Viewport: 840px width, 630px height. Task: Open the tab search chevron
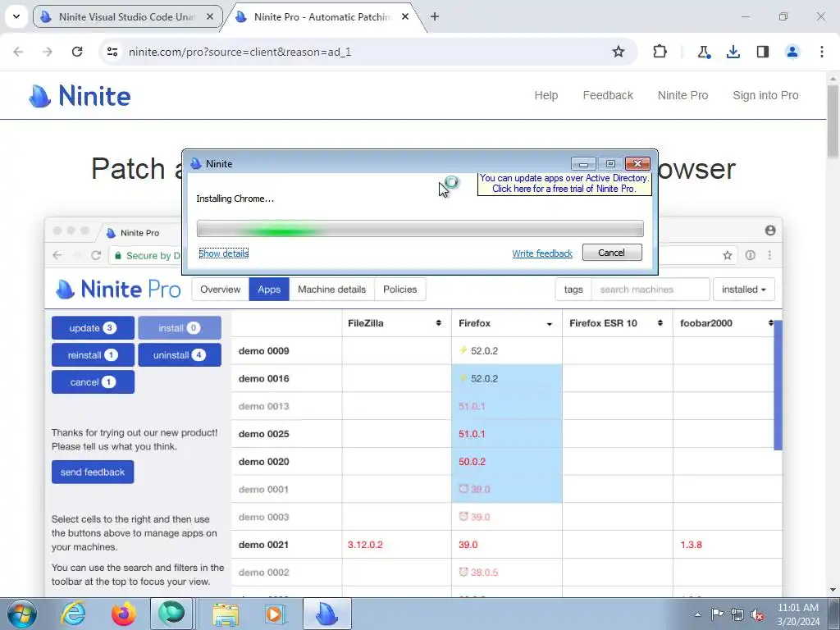(x=16, y=16)
